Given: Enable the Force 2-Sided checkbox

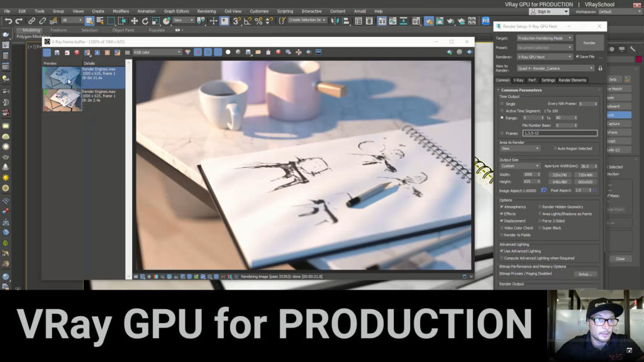Looking at the screenshot, I should 539,221.
